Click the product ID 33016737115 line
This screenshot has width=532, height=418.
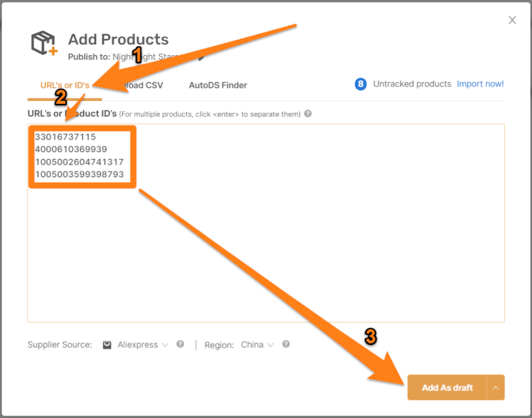click(x=66, y=137)
